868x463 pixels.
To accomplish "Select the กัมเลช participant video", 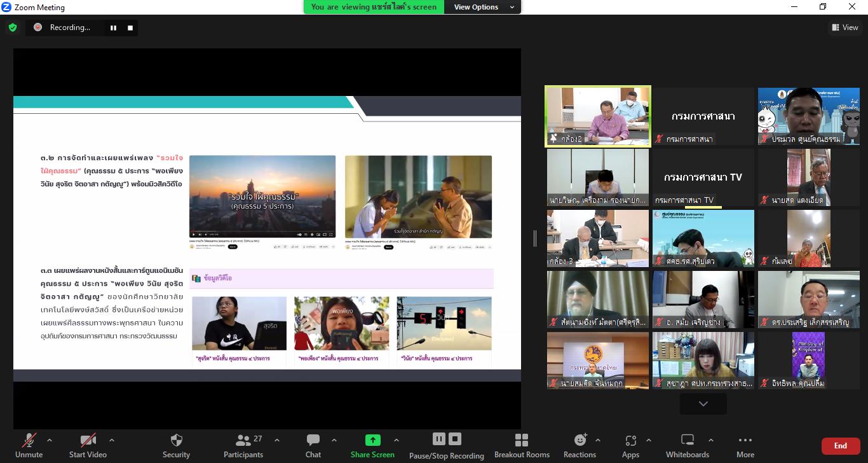I will [x=808, y=238].
